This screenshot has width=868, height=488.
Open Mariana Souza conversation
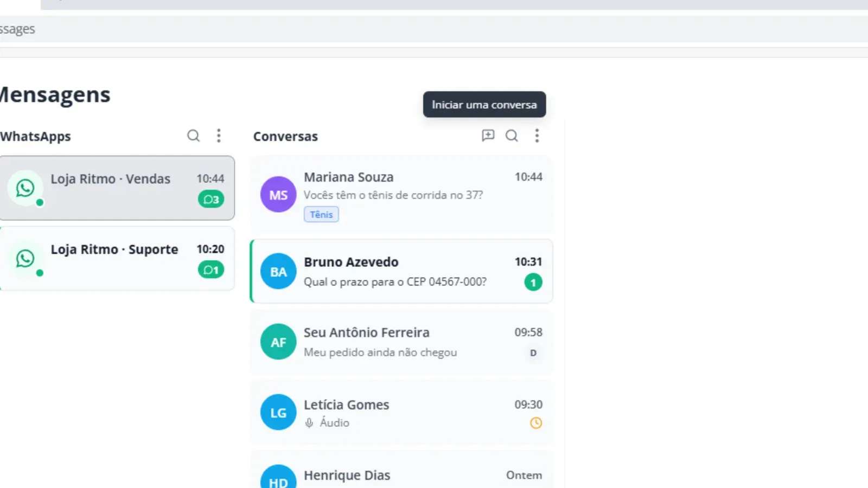[x=401, y=195]
